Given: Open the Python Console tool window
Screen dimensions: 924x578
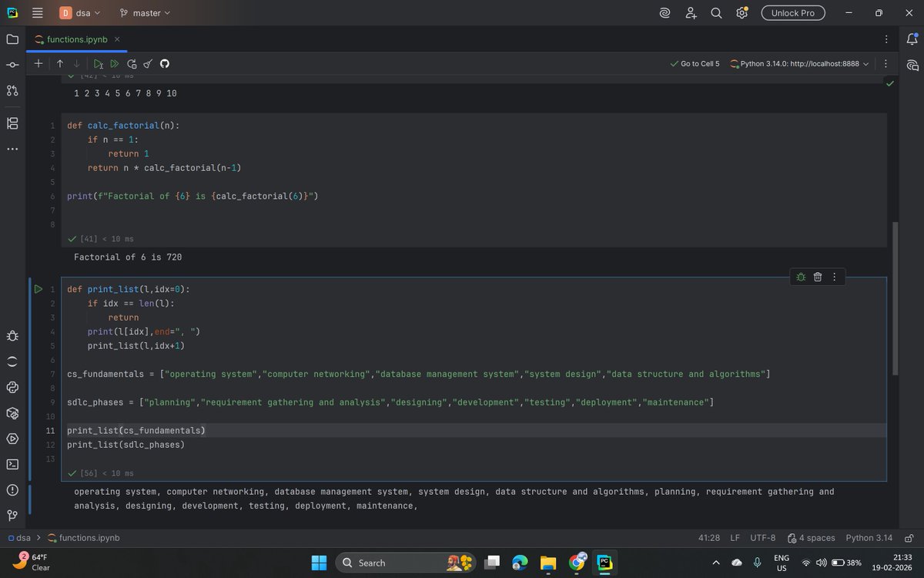Looking at the screenshot, I should [12, 387].
